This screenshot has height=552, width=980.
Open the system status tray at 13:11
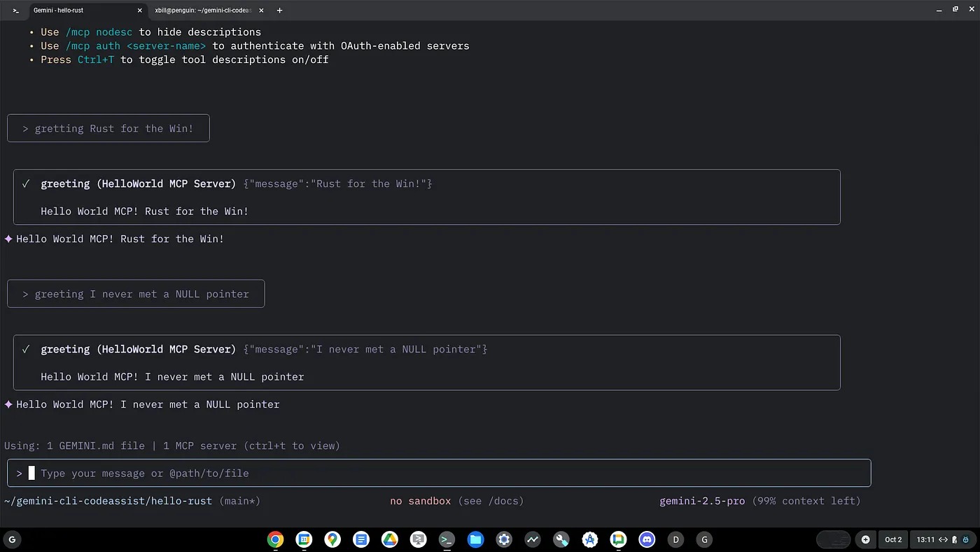click(x=938, y=539)
